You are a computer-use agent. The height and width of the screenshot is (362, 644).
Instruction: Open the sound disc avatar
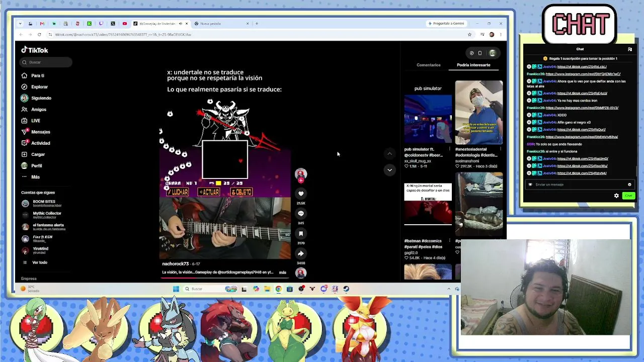coord(301,273)
